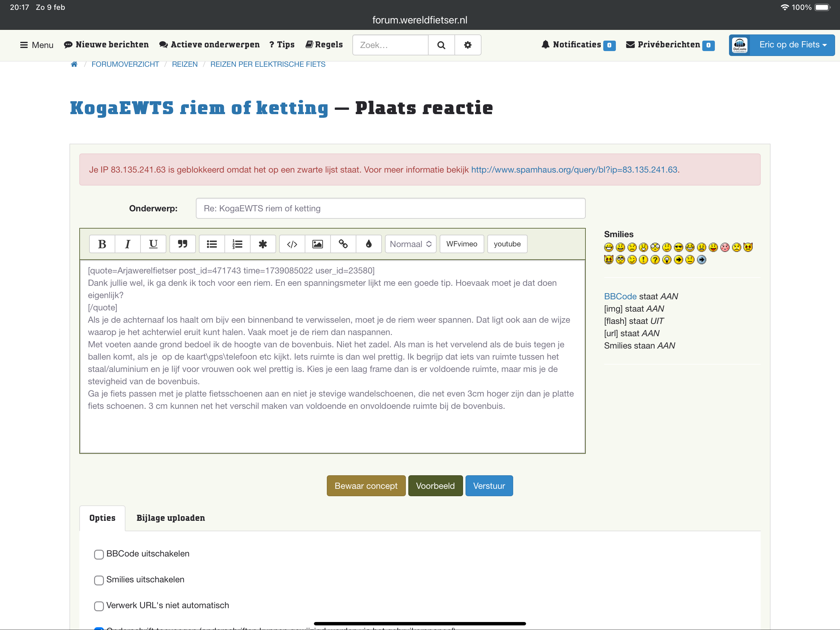The height and width of the screenshot is (630, 840).
Task: Toggle bold formatting in editor toolbar
Action: 102,244
